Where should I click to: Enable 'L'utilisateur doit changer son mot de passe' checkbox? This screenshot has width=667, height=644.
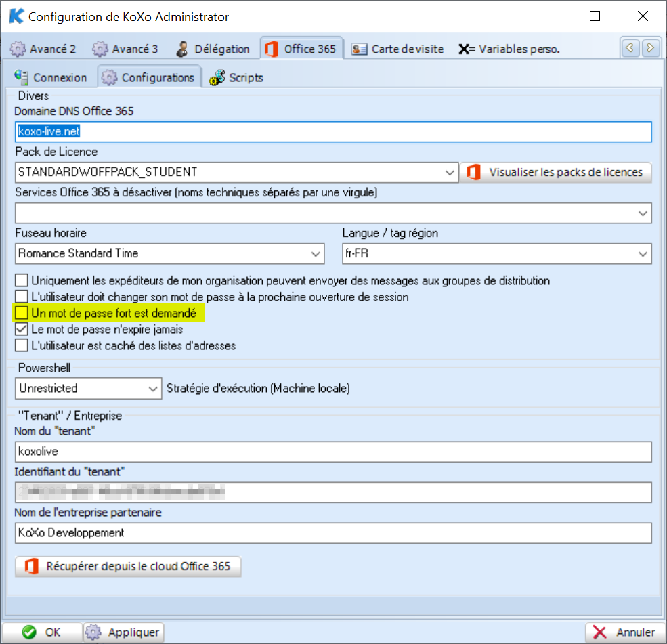pos(21,297)
